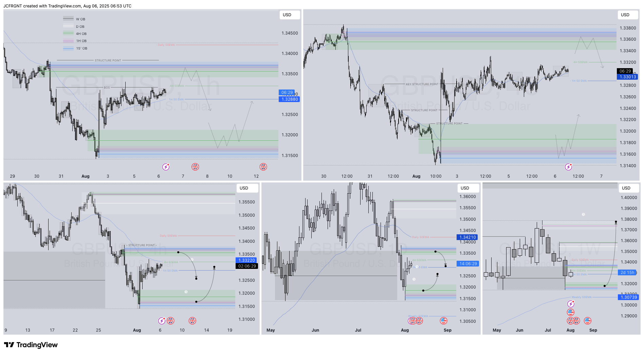Click the 15' OB blue legend swatch
The width and height of the screenshot is (644, 355).
68,48
